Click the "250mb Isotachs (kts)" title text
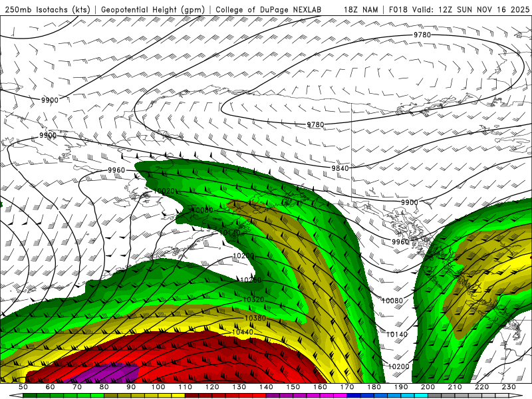532x399 pixels. [x=48, y=9]
